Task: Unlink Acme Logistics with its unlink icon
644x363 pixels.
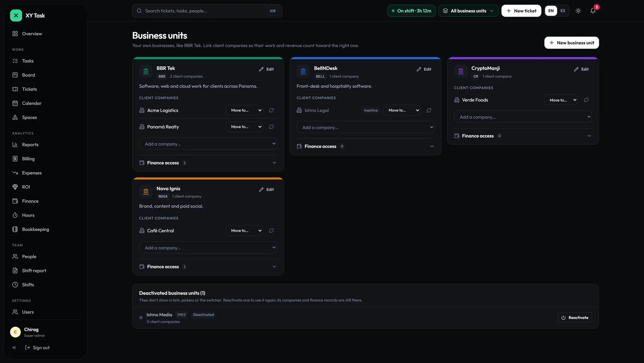Action: tap(271, 110)
